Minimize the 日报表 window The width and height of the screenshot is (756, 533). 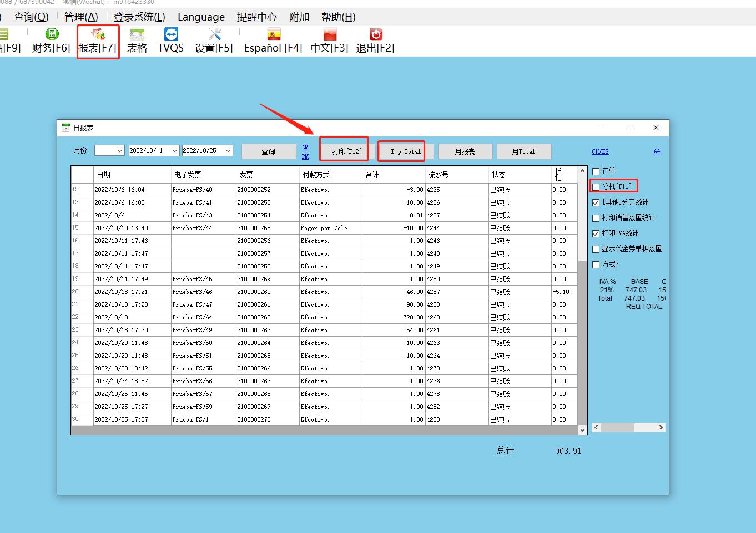point(605,128)
